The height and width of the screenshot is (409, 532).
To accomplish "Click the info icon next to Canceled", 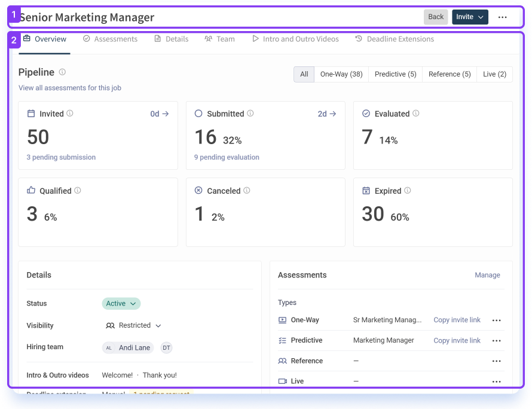I will click(247, 190).
